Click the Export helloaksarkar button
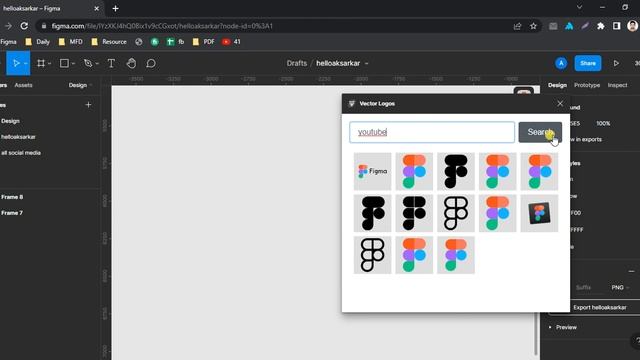The height and width of the screenshot is (360, 640). coord(600,307)
